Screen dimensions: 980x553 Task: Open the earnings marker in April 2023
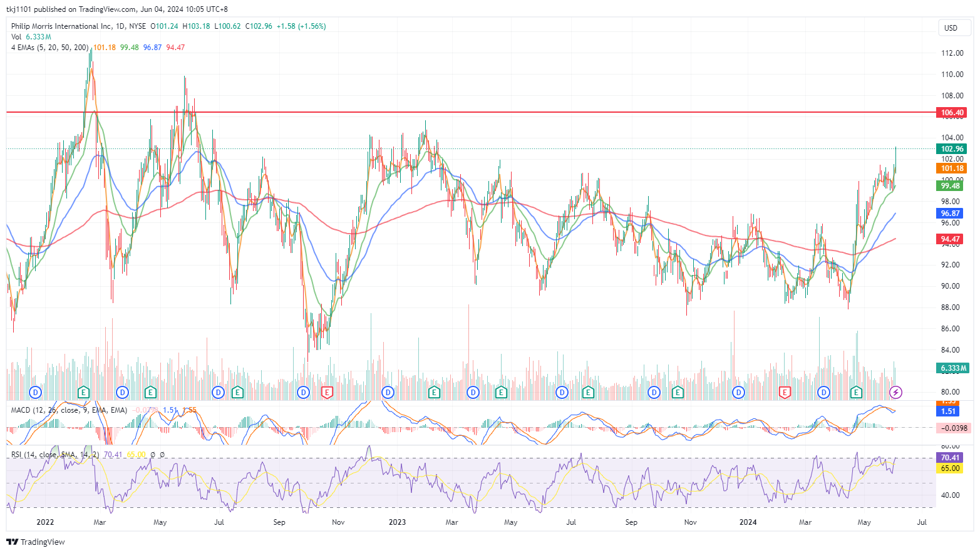pyautogui.click(x=501, y=393)
